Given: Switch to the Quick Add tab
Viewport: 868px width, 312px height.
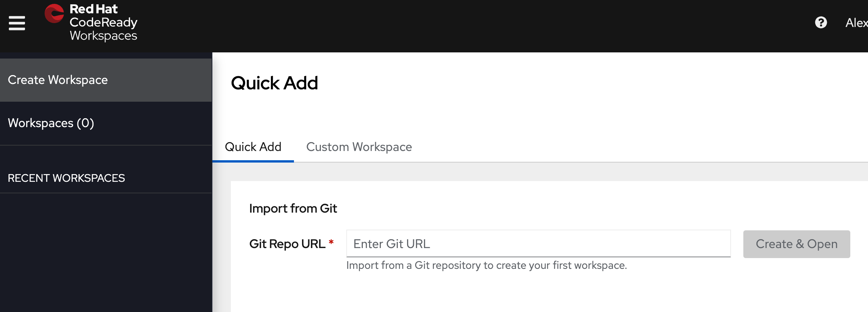Looking at the screenshot, I should pyautogui.click(x=253, y=147).
